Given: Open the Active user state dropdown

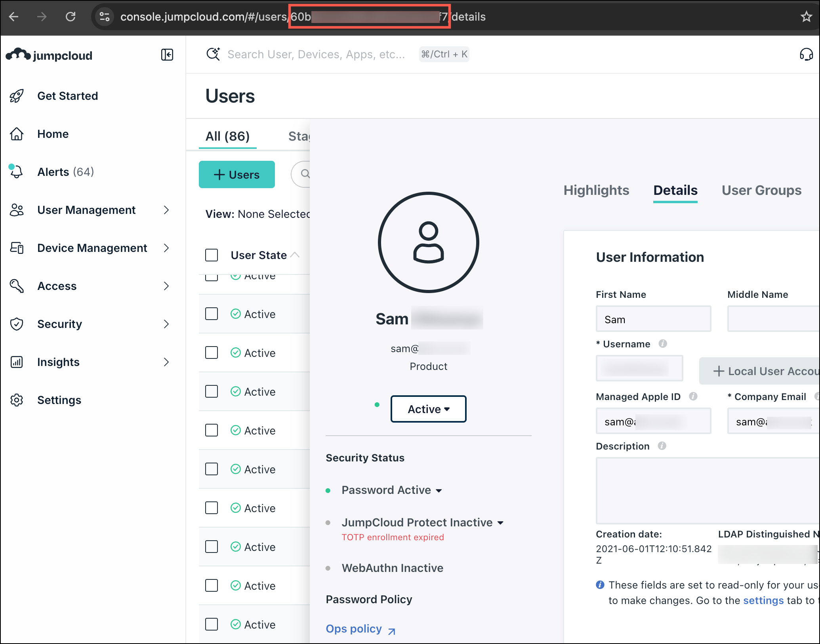Looking at the screenshot, I should [x=428, y=409].
